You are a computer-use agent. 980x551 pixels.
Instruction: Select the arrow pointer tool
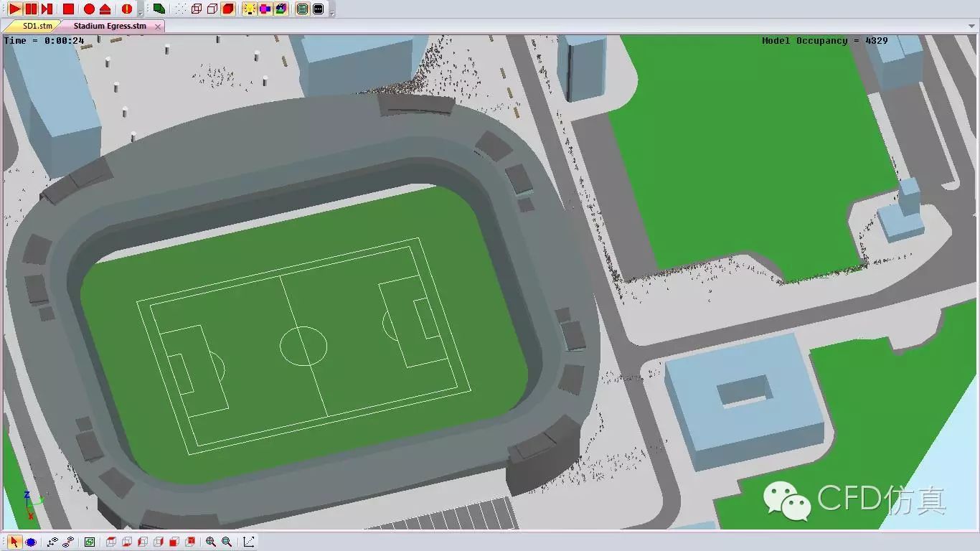[x=15, y=542]
